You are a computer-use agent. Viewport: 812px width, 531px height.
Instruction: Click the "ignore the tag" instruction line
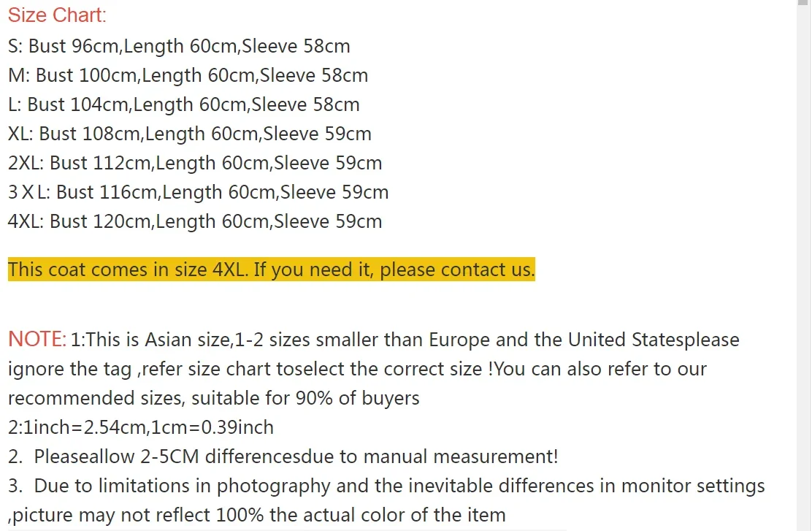(x=357, y=369)
